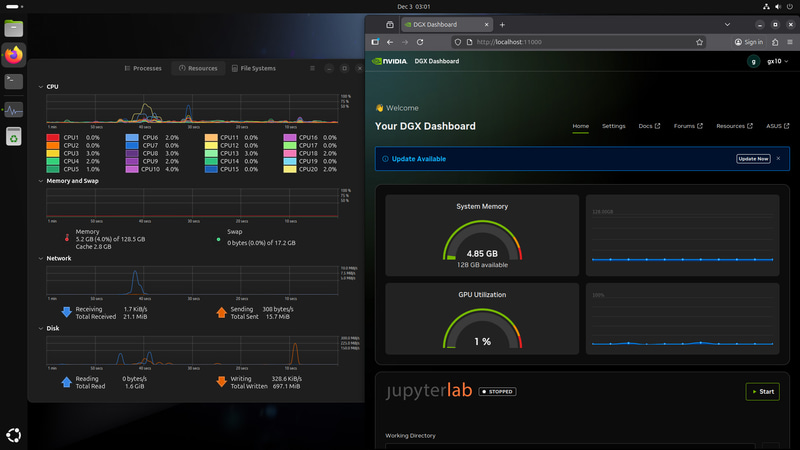Viewport: 800px width, 450px height.
Task: Collapse the CPU section
Action: point(41,87)
